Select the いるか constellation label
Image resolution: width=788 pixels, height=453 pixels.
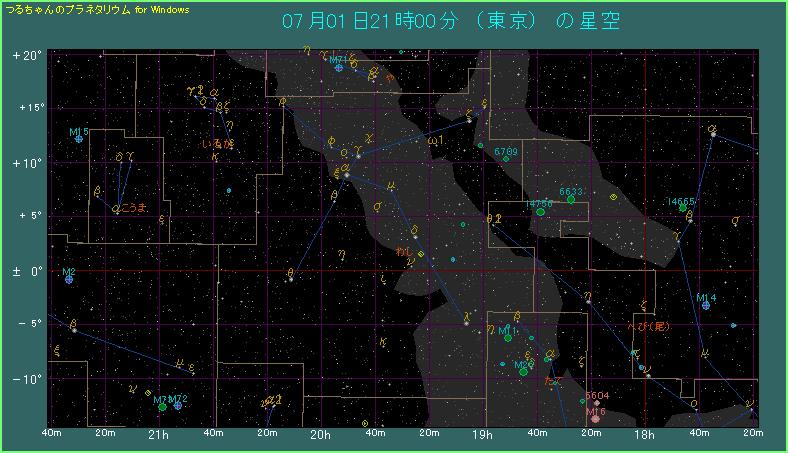point(217,145)
